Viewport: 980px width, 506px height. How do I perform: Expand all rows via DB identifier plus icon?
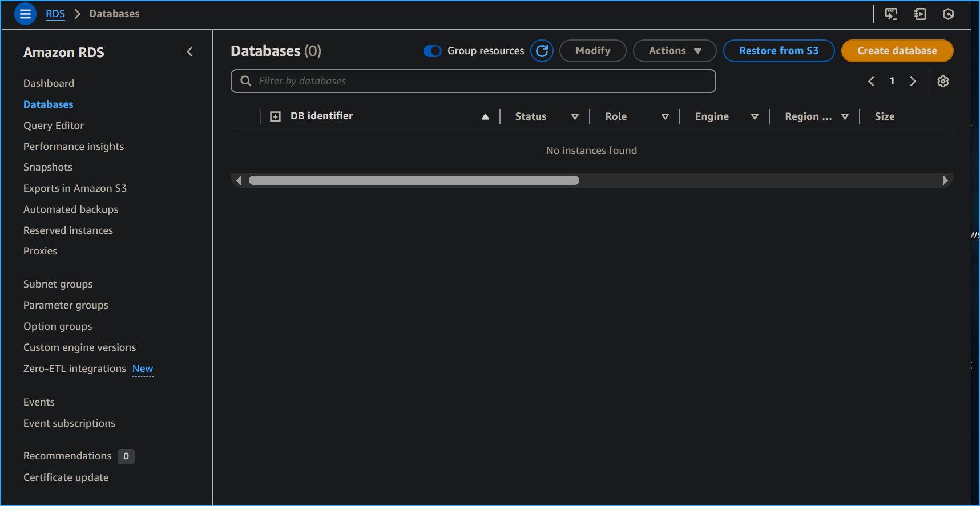pos(275,116)
